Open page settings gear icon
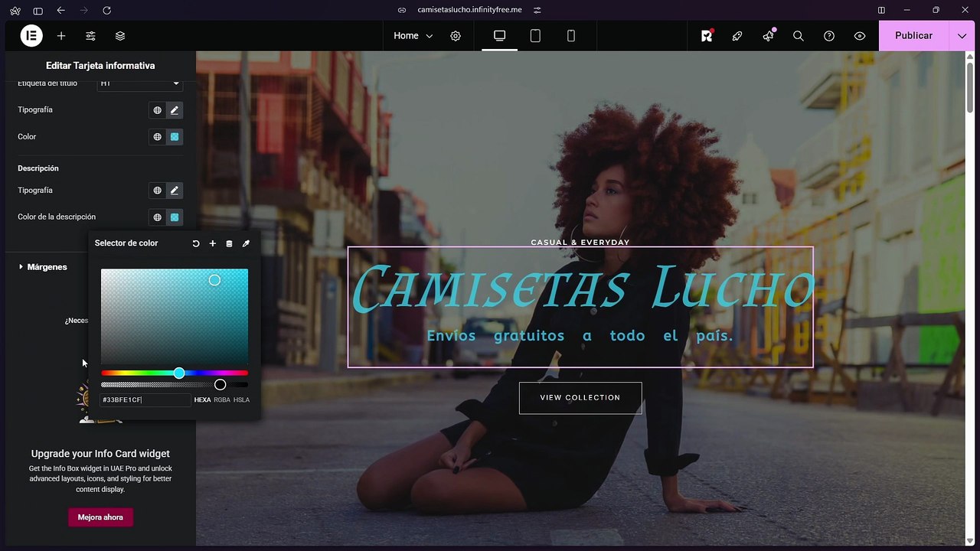 [x=456, y=36]
